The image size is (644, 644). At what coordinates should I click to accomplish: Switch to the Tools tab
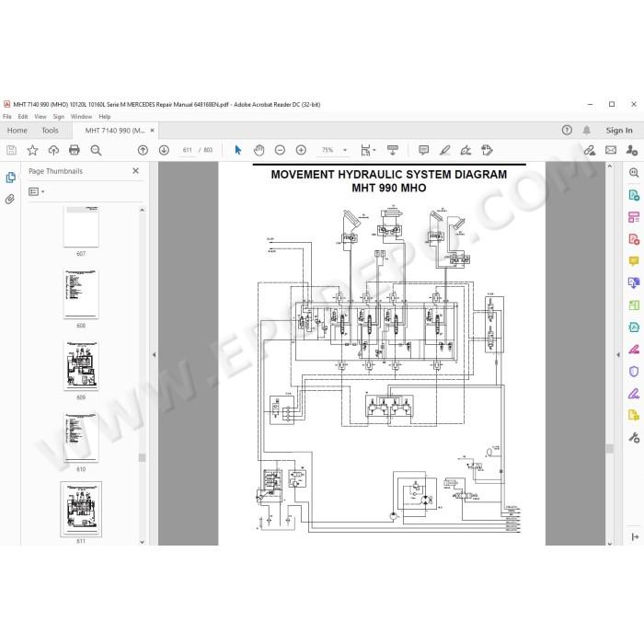click(x=50, y=131)
